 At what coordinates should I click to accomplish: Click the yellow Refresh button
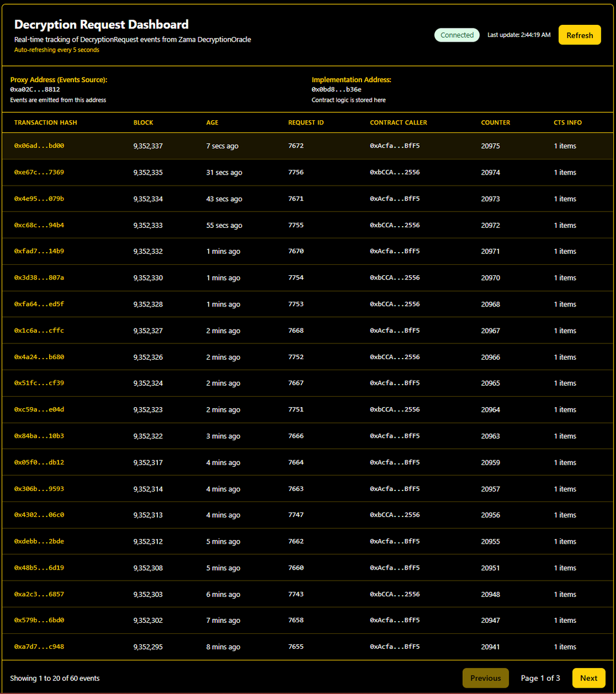(580, 35)
